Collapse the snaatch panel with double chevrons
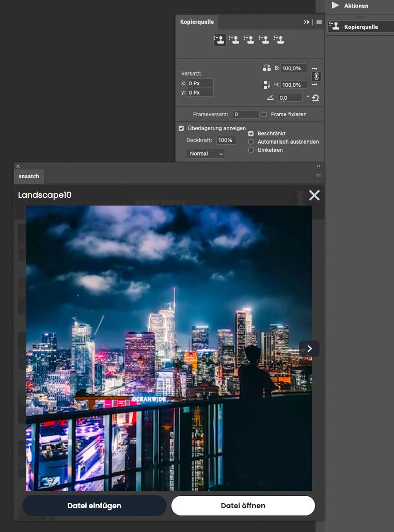 pos(319,166)
